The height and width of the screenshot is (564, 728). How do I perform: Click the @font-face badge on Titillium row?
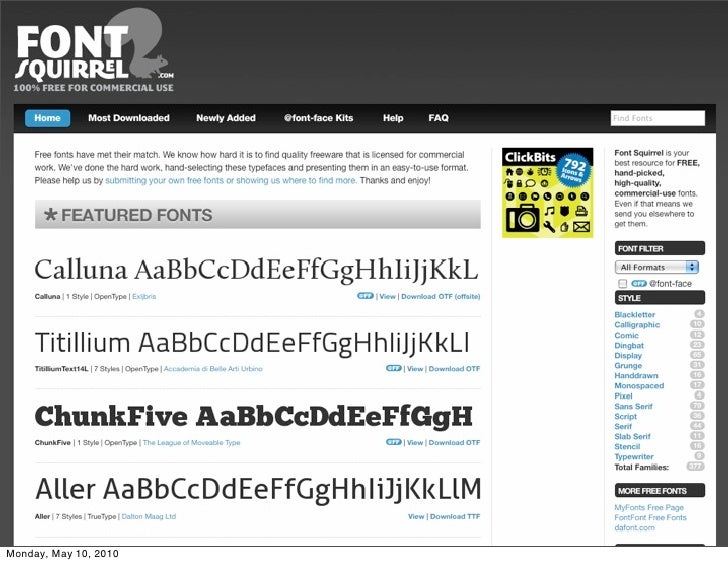tap(394, 368)
